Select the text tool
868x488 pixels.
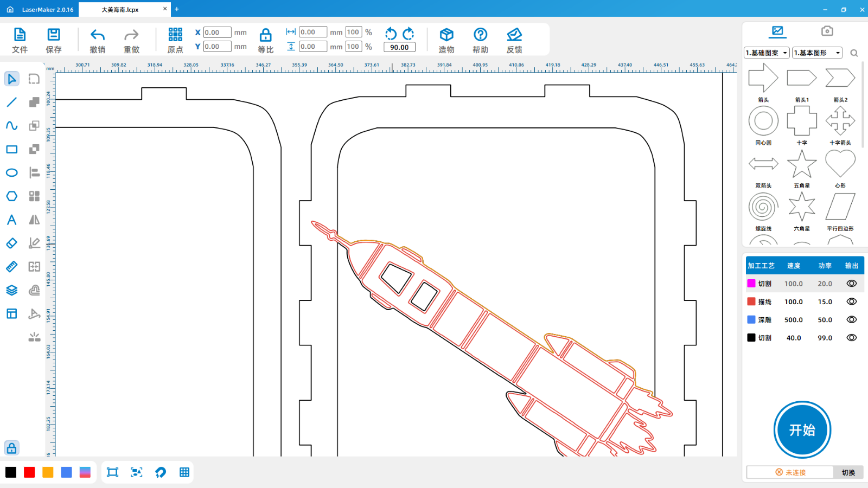pyautogui.click(x=11, y=220)
